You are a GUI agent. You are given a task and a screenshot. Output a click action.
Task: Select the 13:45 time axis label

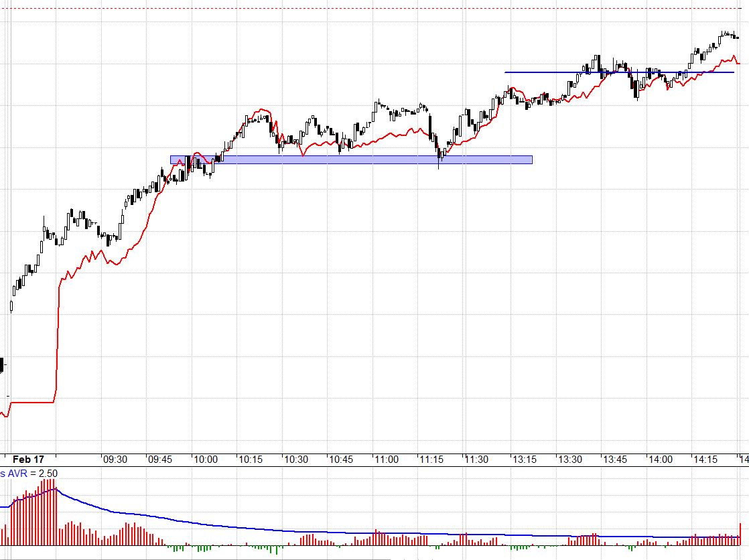click(x=615, y=460)
